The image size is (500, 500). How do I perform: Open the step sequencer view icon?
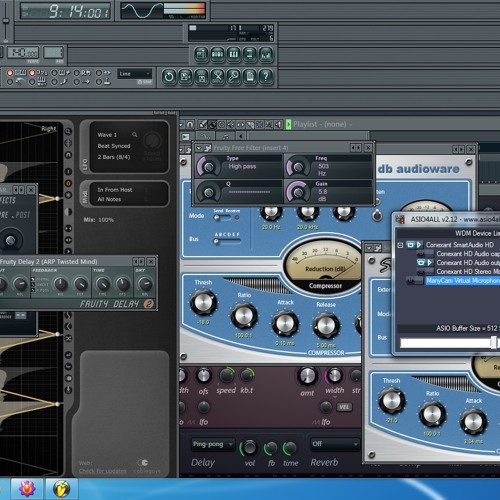tap(217, 54)
